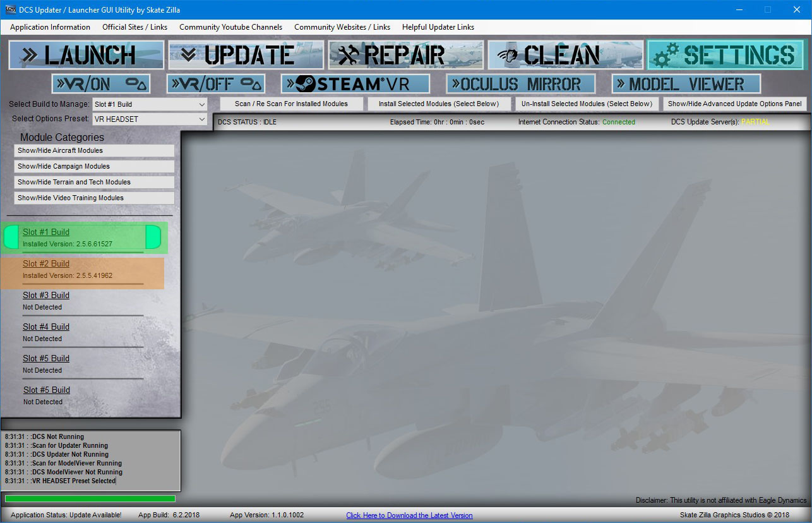Click Show/Hide Advanced Update Options Panel
Viewport: 812px width, 523px height.
735,104
